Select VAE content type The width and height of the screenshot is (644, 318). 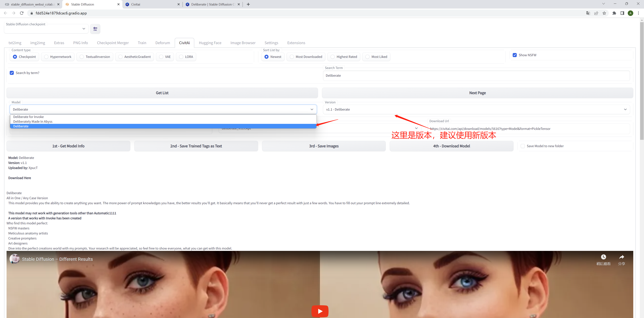165,57
